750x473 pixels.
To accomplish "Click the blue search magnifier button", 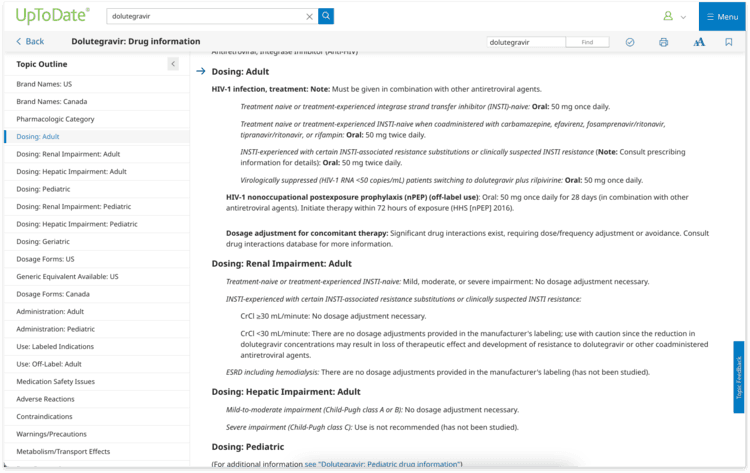I will point(326,16).
